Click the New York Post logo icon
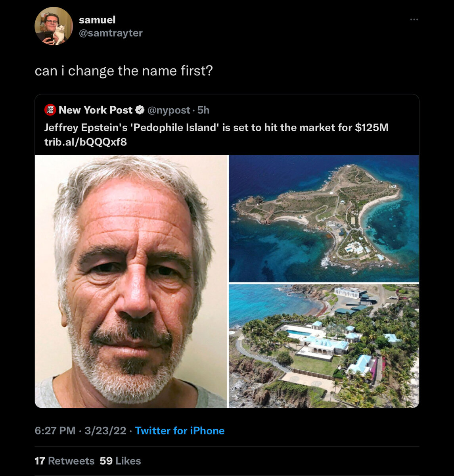The image size is (454, 476). (x=50, y=110)
